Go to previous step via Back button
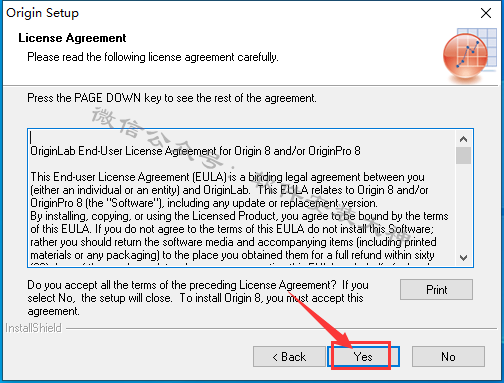Image resolution: width=504 pixels, height=383 pixels. point(289,357)
